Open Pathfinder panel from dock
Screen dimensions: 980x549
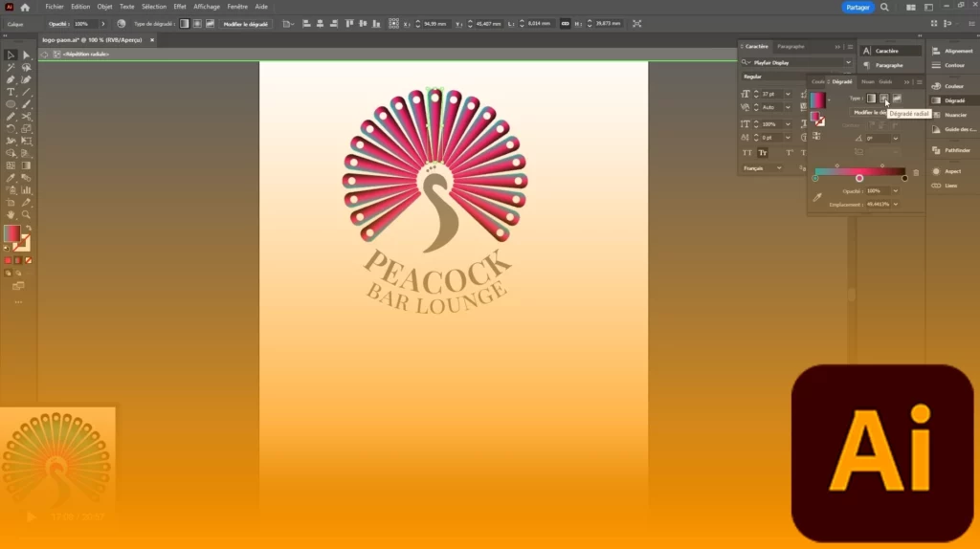click(951, 150)
